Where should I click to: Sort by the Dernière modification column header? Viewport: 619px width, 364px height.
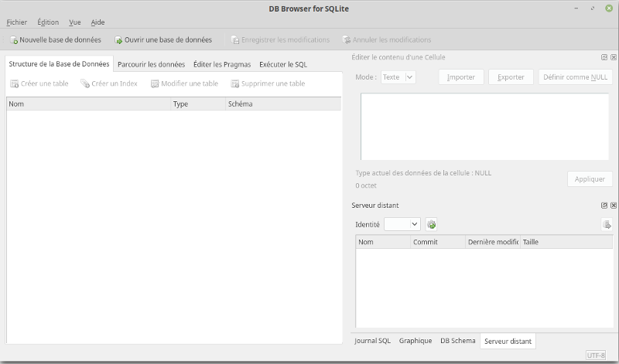492,242
